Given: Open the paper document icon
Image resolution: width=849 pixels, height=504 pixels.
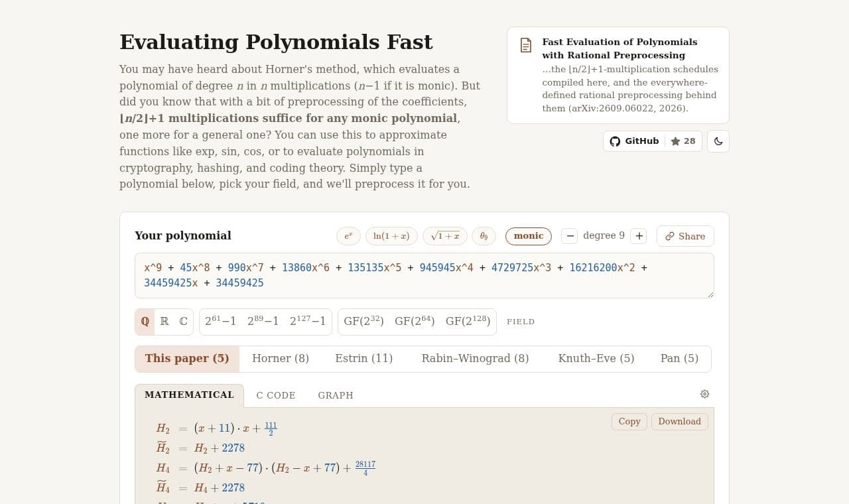Looking at the screenshot, I should click(x=526, y=45).
